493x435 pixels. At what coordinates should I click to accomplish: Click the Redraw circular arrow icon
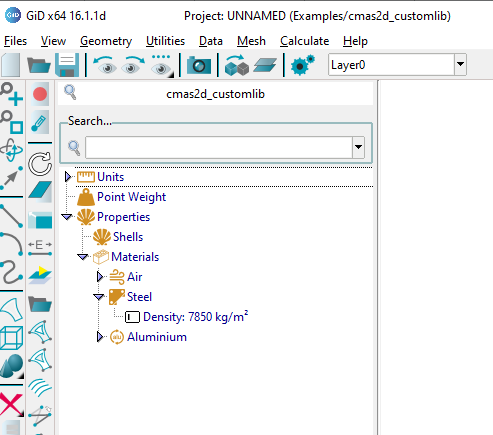[40, 164]
